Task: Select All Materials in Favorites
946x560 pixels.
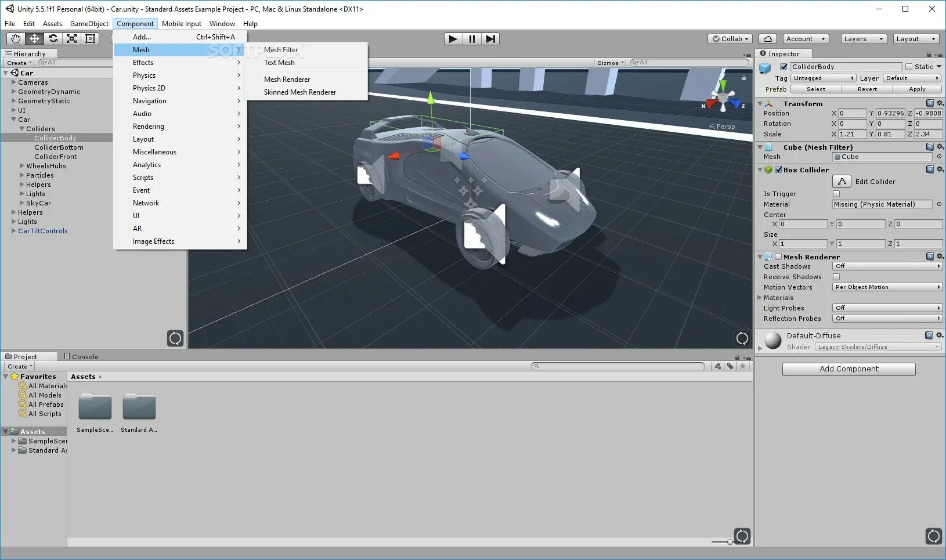Action: [x=43, y=386]
